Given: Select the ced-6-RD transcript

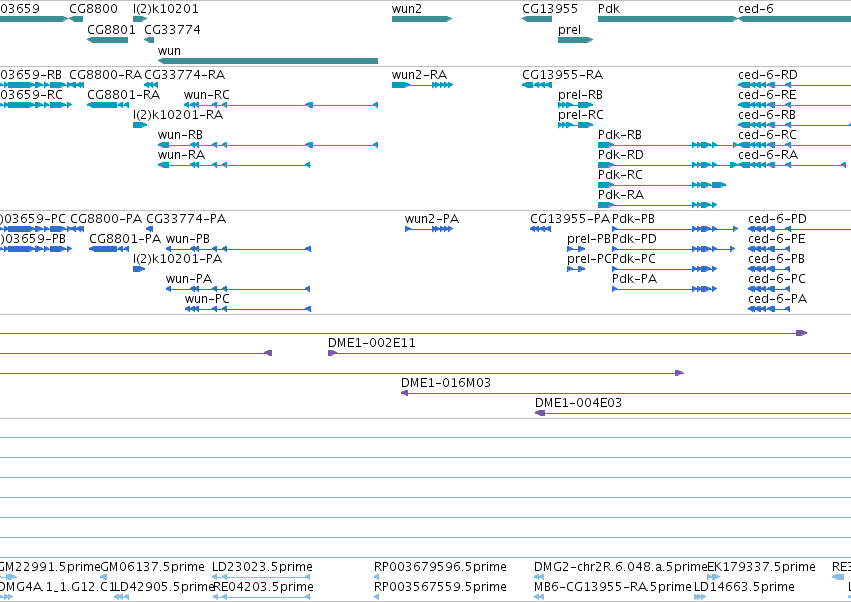Looking at the screenshot, I should 795,85.
